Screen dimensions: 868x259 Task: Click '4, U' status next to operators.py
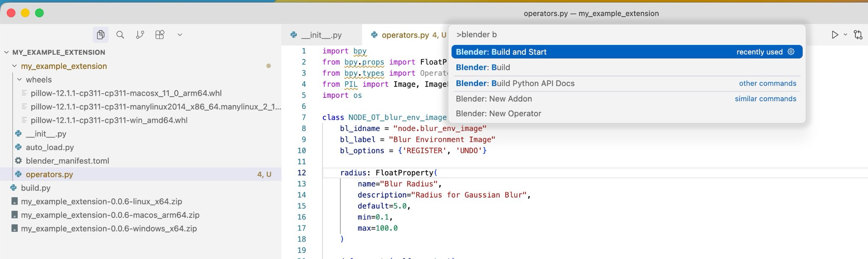(x=264, y=174)
